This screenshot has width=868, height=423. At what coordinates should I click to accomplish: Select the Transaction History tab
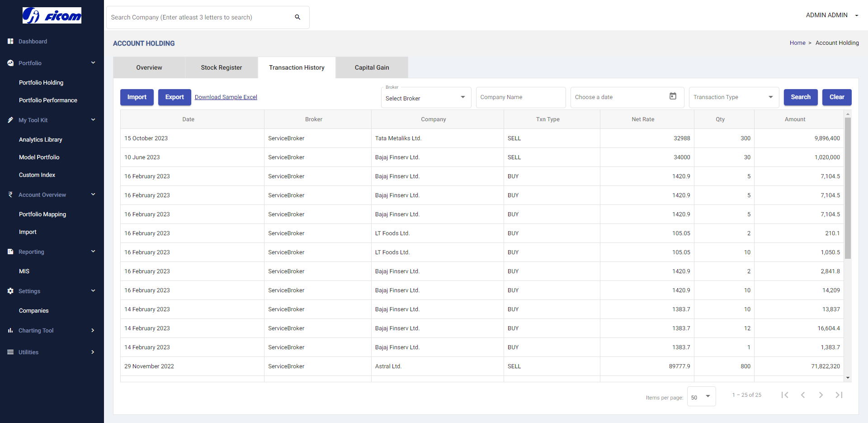(297, 67)
